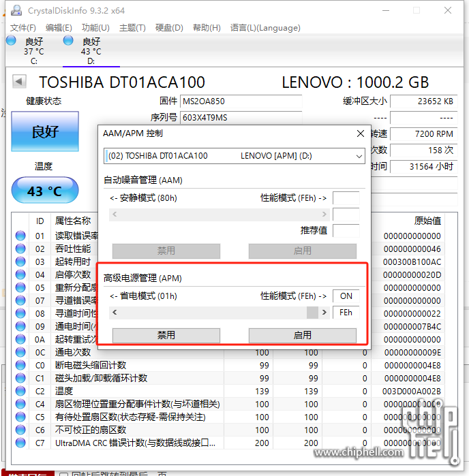Click the 31564 小时 power-on hours field
The width and height of the screenshot is (469, 476).
pos(424,167)
